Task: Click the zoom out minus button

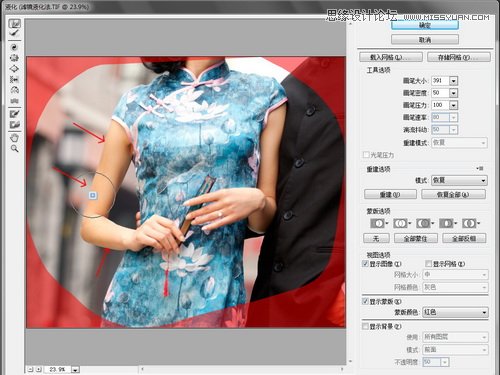Action: coord(31,369)
